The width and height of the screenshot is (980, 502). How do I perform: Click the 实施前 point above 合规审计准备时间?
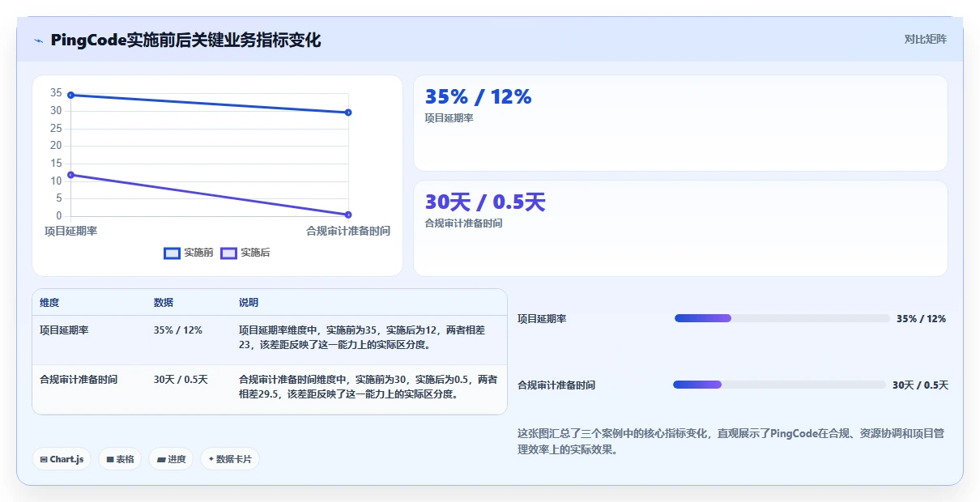[348, 113]
